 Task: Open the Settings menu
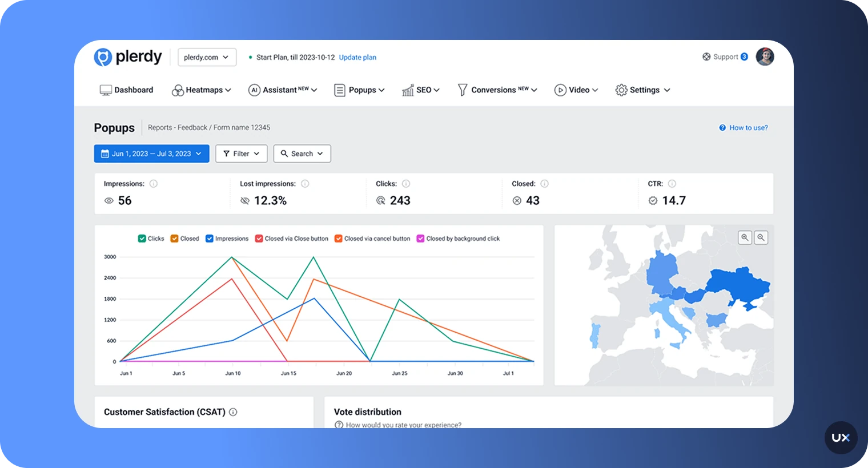[x=642, y=90]
